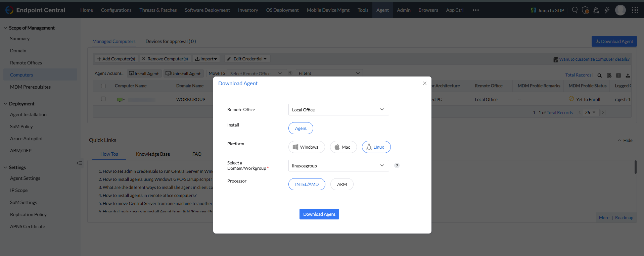Close the Download Agent dialog

(425, 83)
